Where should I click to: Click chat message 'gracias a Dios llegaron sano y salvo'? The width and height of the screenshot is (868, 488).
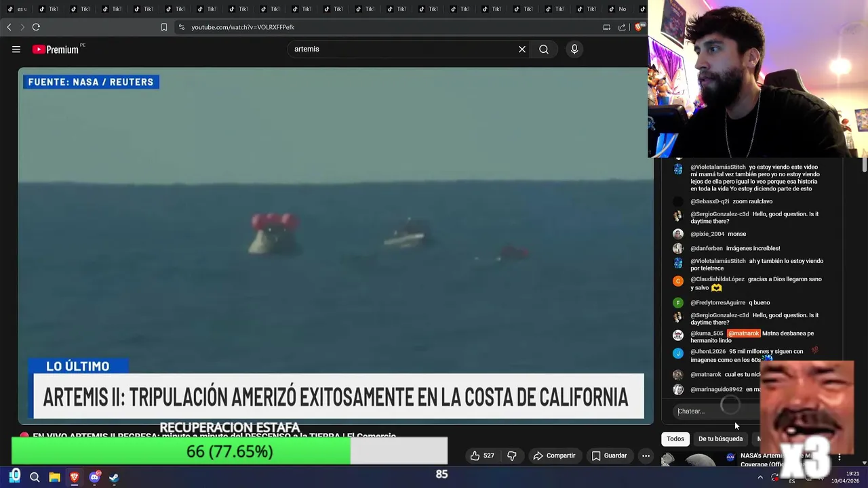[756, 283]
